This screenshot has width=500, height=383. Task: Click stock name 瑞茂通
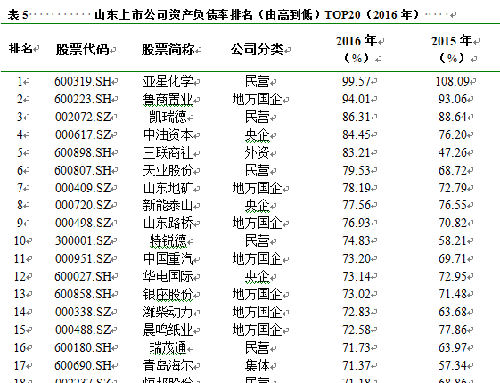(x=168, y=349)
